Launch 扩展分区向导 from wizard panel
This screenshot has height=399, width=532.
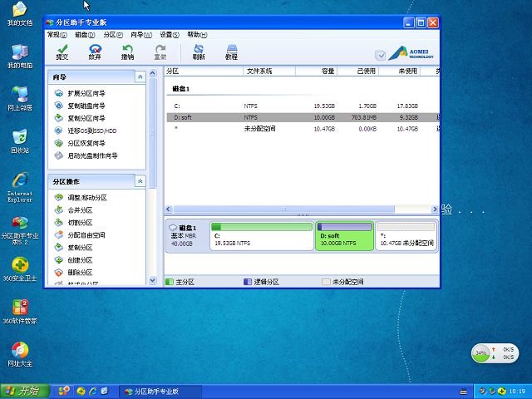(x=80, y=93)
